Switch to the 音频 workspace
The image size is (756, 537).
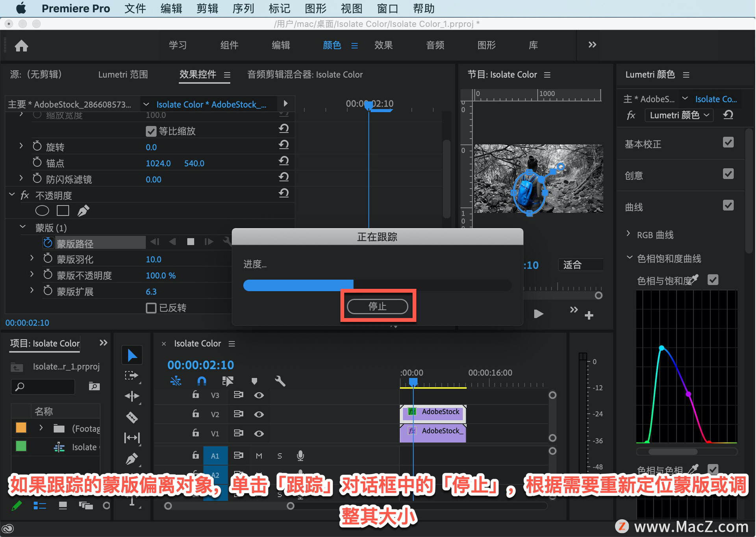pyautogui.click(x=435, y=45)
